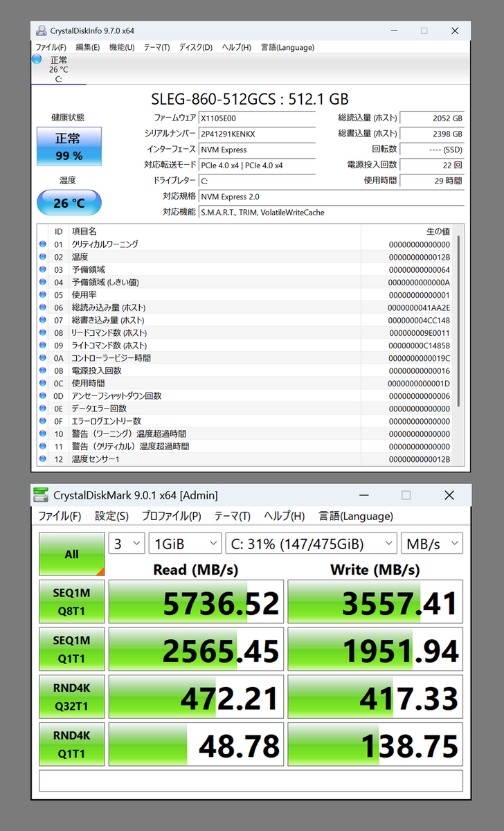This screenshot has width=504, height=831.
Task: Run the SEQ1M Q8T1 test button
Action: pyautogui.click(x=72, y=602)
